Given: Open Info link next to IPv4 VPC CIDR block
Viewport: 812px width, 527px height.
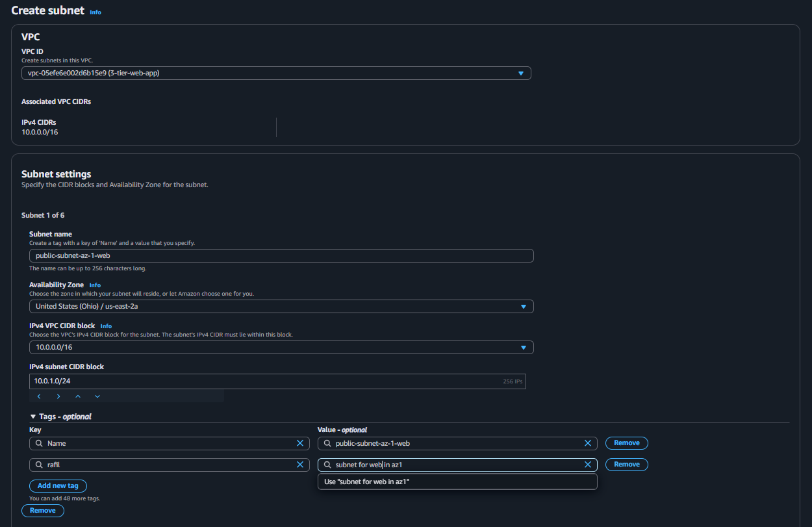Looking at the screenshot, I should point(106,326).
